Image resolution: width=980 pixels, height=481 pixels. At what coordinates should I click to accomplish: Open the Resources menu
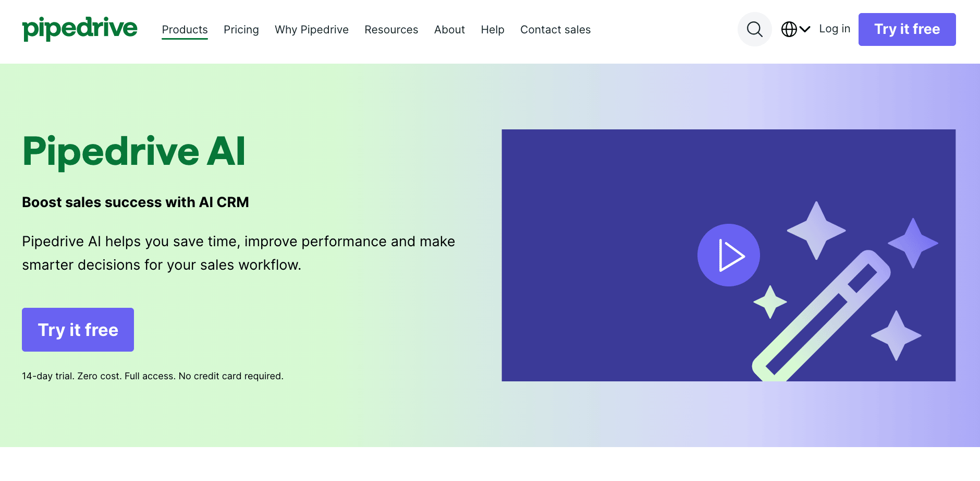[391, 30]
